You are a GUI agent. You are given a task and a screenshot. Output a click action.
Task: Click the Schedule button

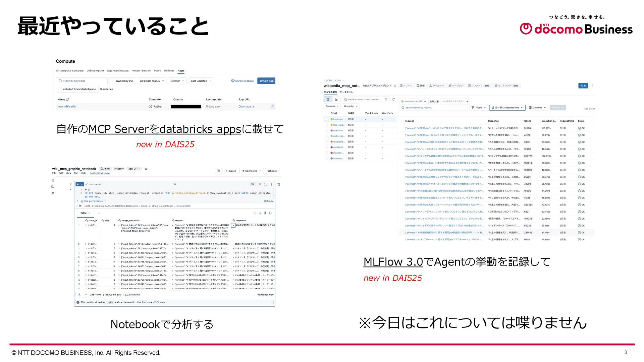click(x=272, y=171)
